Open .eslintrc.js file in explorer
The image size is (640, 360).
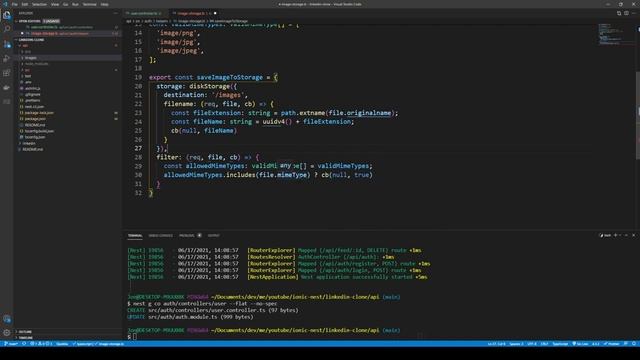[x=32, y=89]
